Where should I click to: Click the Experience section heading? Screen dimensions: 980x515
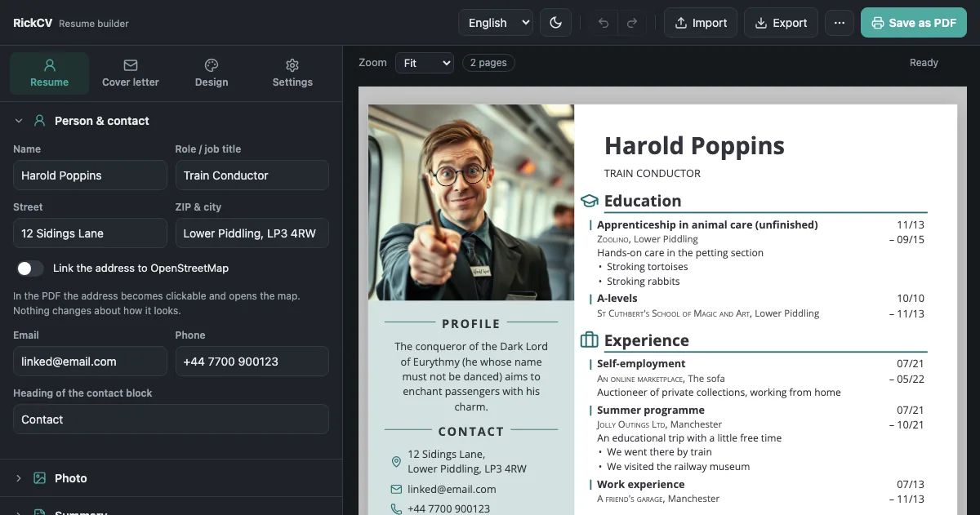(647, 340)
